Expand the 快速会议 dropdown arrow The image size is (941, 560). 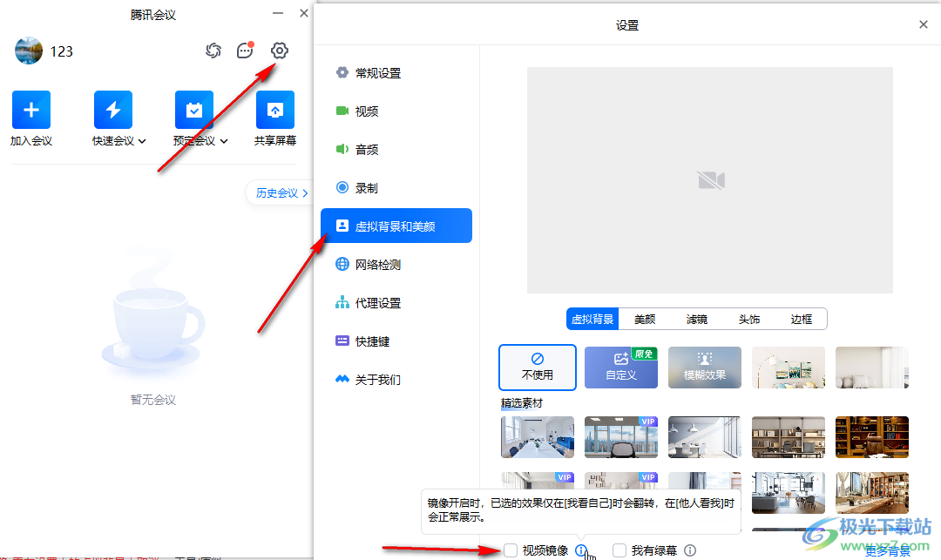142,141
